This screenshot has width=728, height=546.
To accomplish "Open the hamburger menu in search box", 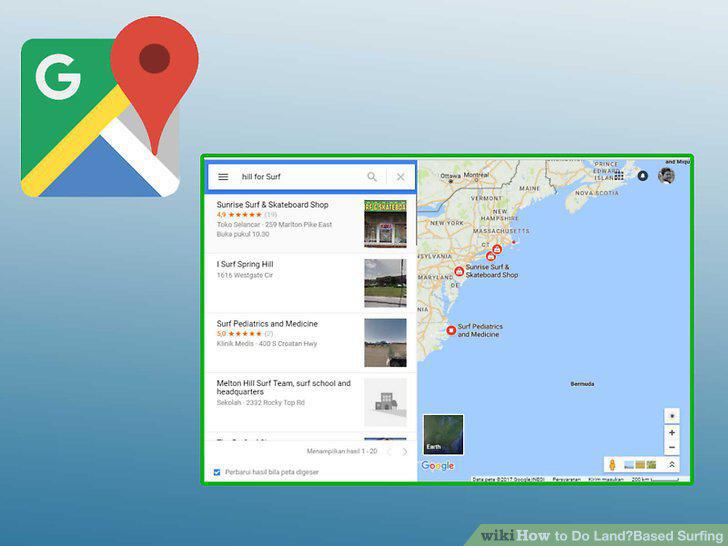I will point(223,177).
